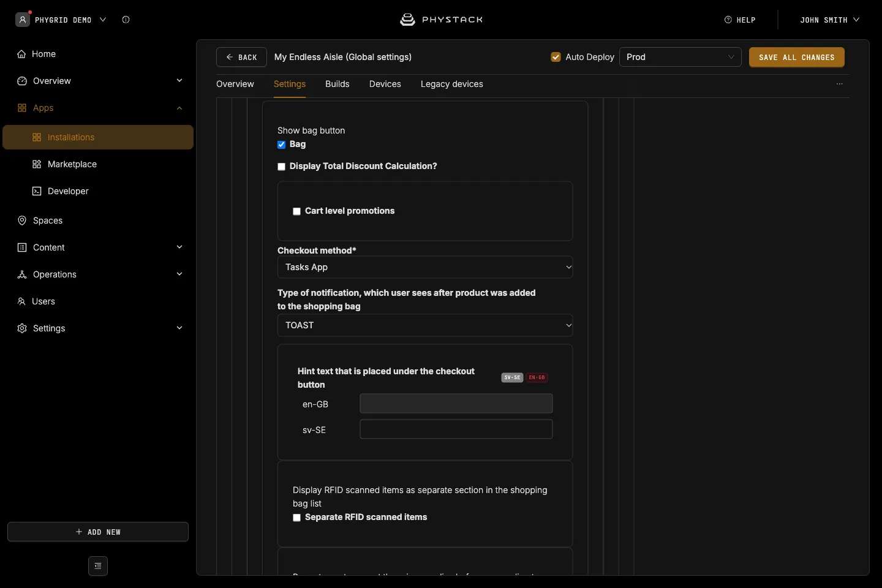Click Save All Changes button
The height and width of the screenshot is (588, 882).
[797, 57]
